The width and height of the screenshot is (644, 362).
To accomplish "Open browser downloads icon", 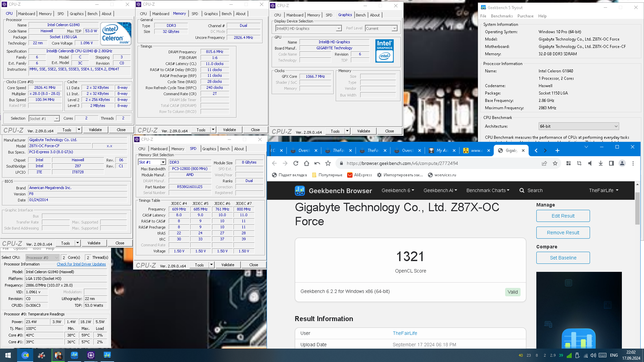I will [x=600, y=163].
